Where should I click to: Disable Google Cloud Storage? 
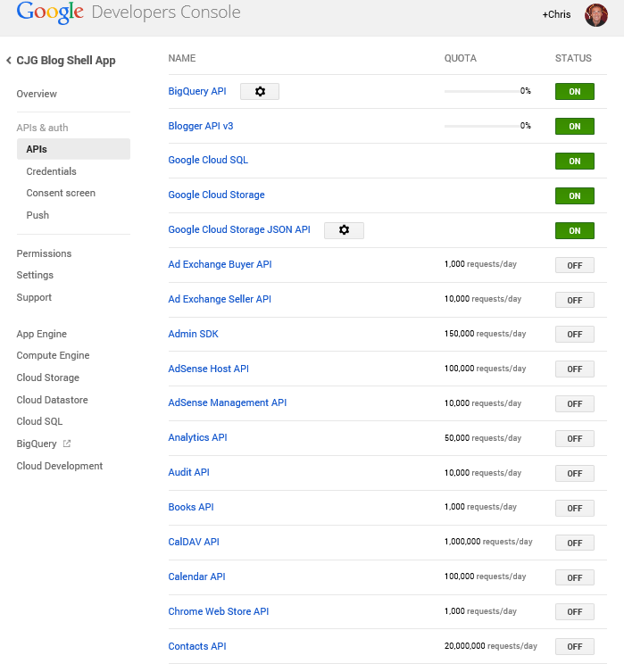[x=574, y=195]
